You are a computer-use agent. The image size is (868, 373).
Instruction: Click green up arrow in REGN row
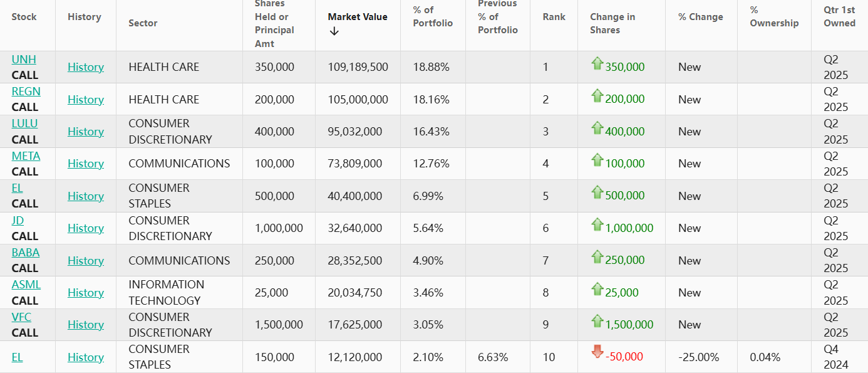[x=597, y=96]
